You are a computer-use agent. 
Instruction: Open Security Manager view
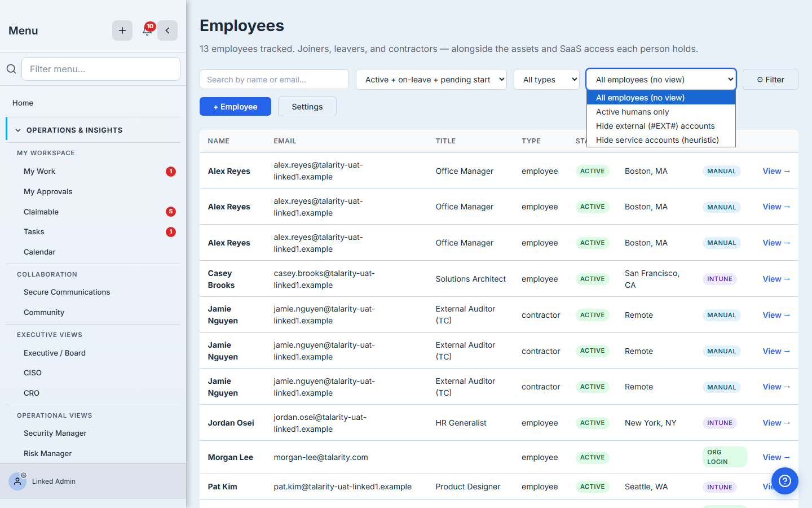55,433
